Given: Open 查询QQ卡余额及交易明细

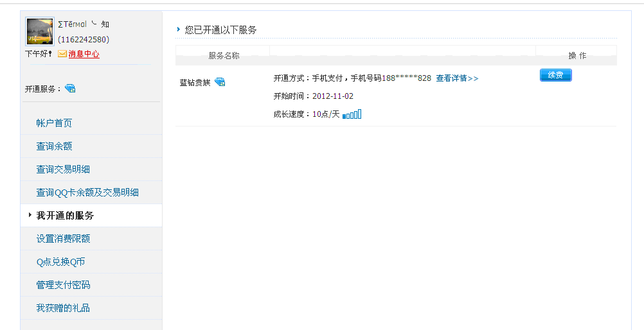Looking at the screenshot, I should coord(87,192).
